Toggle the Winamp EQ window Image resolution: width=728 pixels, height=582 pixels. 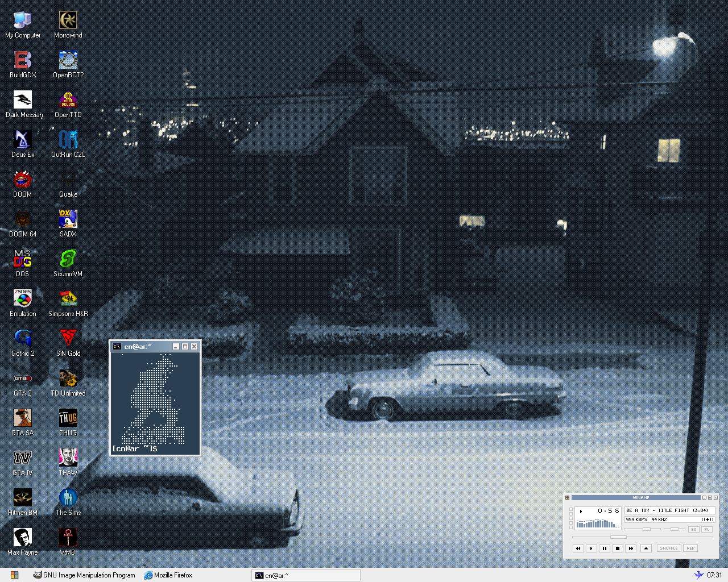click(x=693, y=529)
